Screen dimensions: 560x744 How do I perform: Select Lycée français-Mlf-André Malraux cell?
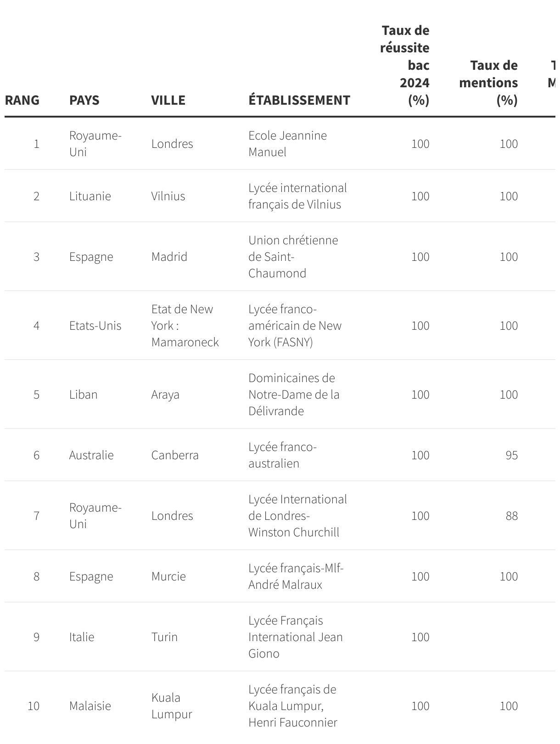point(296,576)
